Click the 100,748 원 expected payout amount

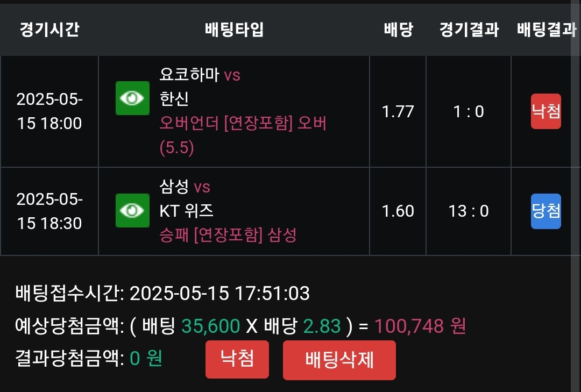coord(420,326)
